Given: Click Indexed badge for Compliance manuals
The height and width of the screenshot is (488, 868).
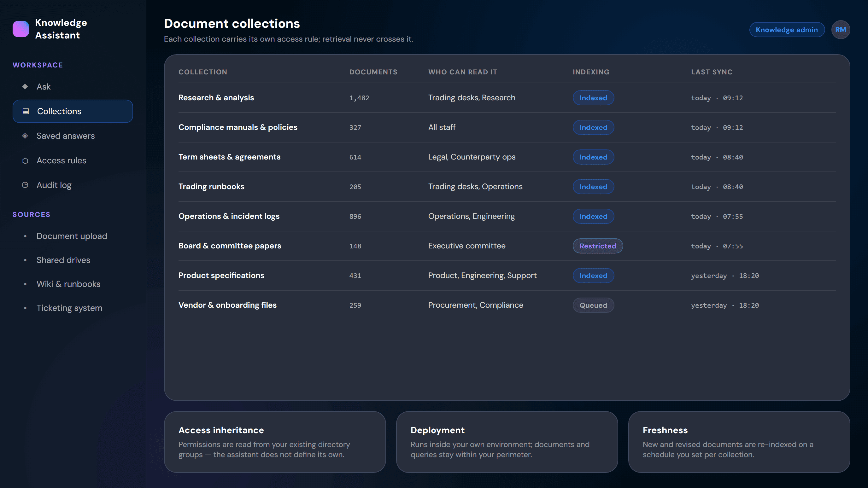Looking at the screenshot, I should 593,127.
